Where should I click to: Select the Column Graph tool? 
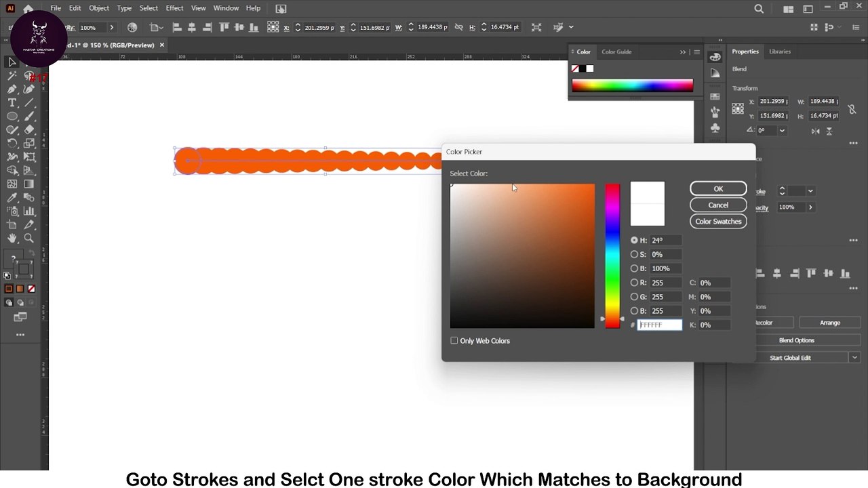(29, 211)
